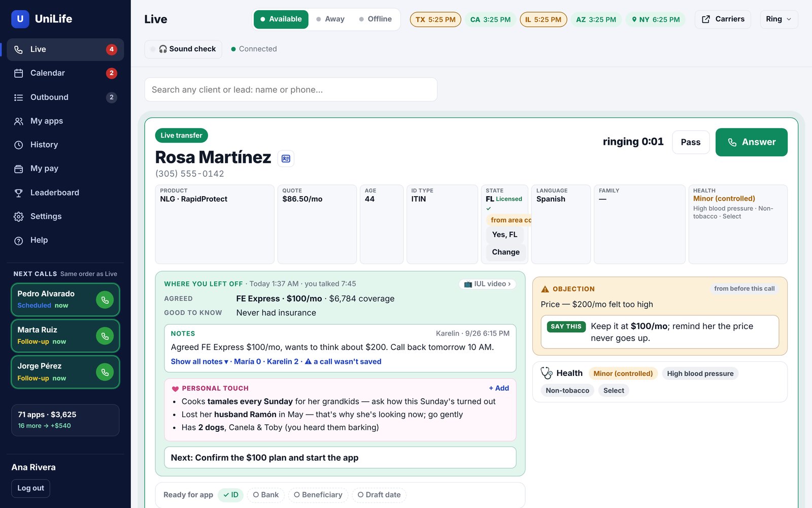Image resolution: width=812 pixels, height=508 pixels.
Task: Open the call wasn't saved warning
Action: [x=343, y=362]
